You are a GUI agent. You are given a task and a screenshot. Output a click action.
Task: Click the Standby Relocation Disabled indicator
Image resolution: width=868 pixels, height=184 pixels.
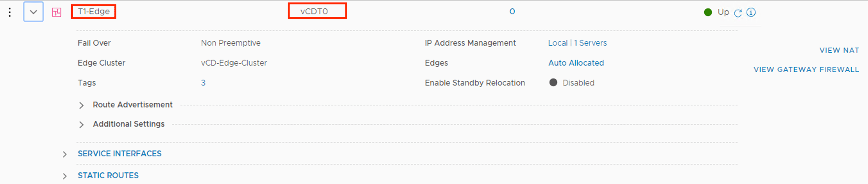(x=553, y=83)
